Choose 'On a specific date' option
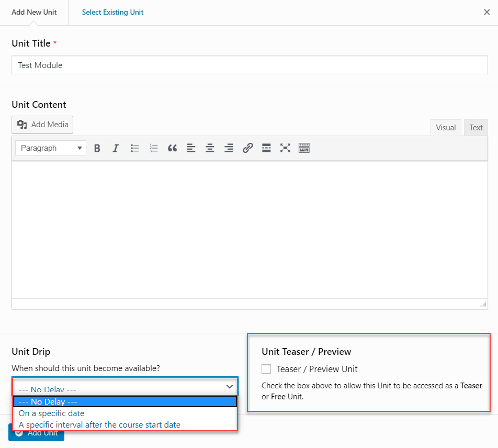This screenshot has width=498, height=448. coord(51,413)
